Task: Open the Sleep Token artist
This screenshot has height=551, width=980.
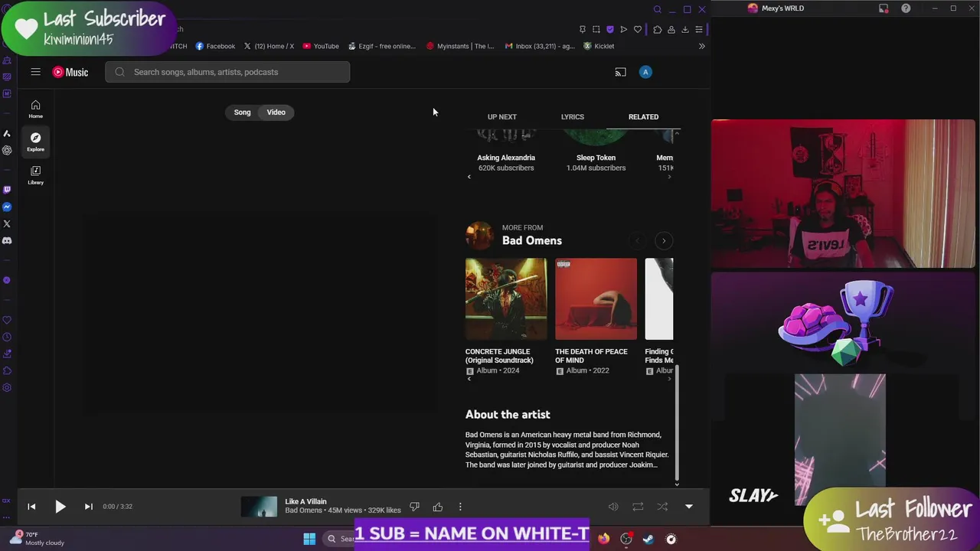Action: coord(596,158)
